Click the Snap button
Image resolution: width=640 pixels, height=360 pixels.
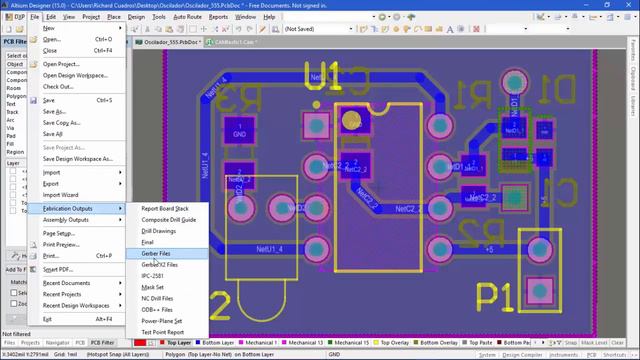click(x=571, y=343)
